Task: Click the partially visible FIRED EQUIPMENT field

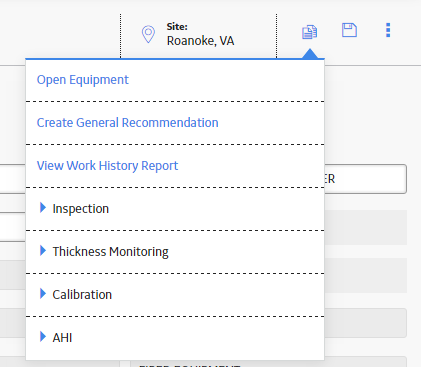Action: click(x=268, y=362)
